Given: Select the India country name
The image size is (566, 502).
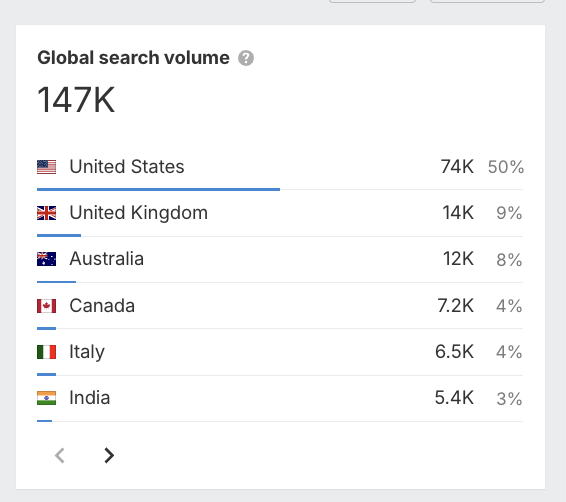Looking at the screenshot, I should 90,398.
